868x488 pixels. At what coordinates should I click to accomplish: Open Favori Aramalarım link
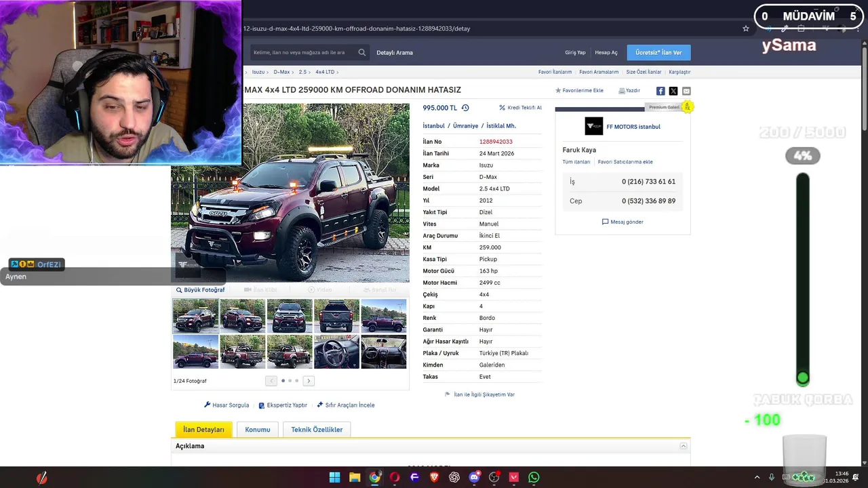(599, 72)
